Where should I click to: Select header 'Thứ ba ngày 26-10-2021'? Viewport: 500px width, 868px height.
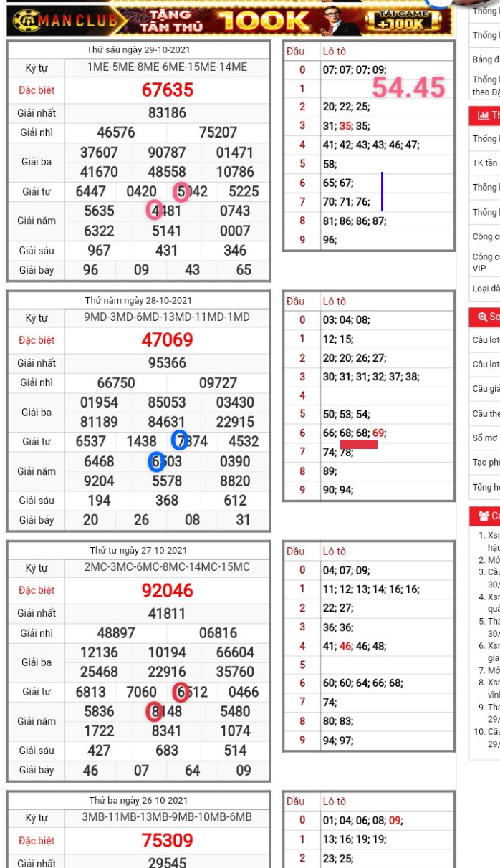pyautogui.click(x=138, y=800)
